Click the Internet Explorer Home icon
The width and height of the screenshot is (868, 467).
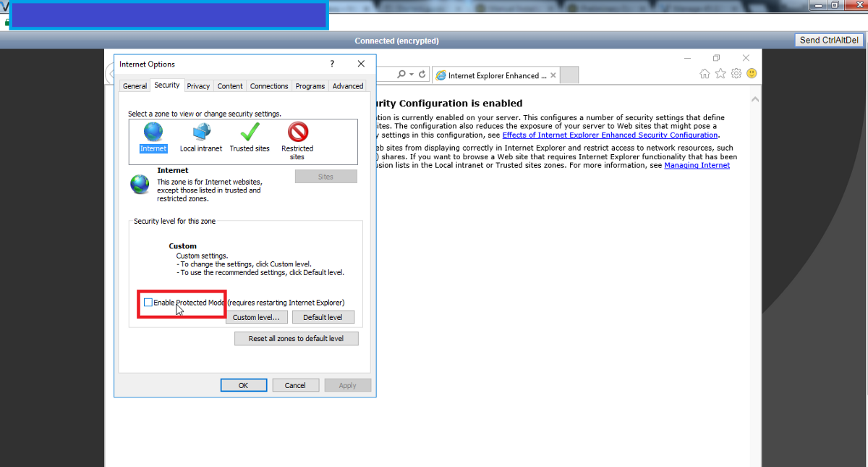point(705,74)
